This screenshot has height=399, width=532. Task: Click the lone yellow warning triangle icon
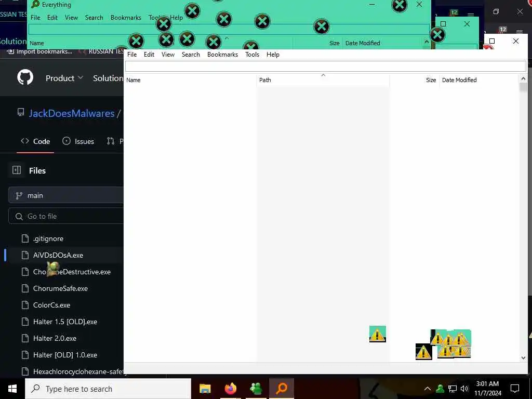[377, 334]
